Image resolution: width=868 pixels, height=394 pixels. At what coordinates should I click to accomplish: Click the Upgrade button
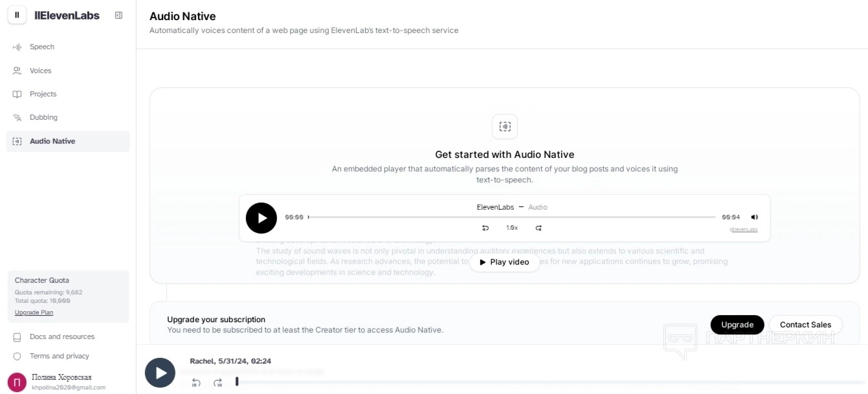click(737, 325)
